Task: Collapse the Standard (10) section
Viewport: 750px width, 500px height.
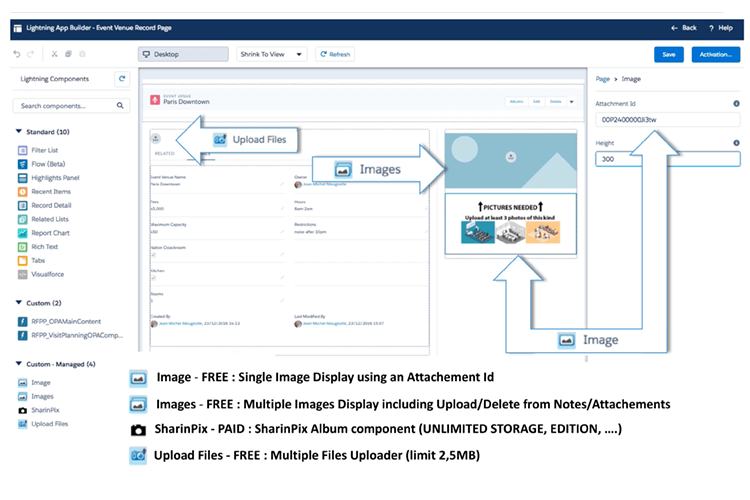Action: pyautogui.click(x=19, y=131)
